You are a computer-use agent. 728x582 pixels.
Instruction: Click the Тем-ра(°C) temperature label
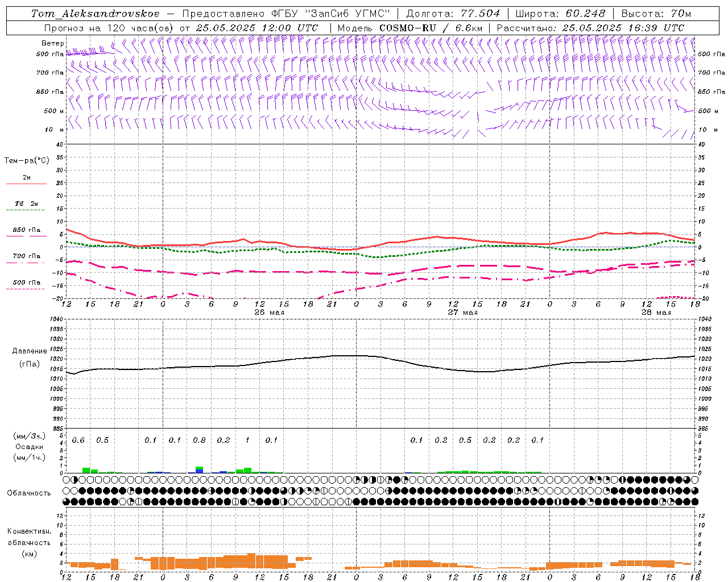[x=27, y=161]
